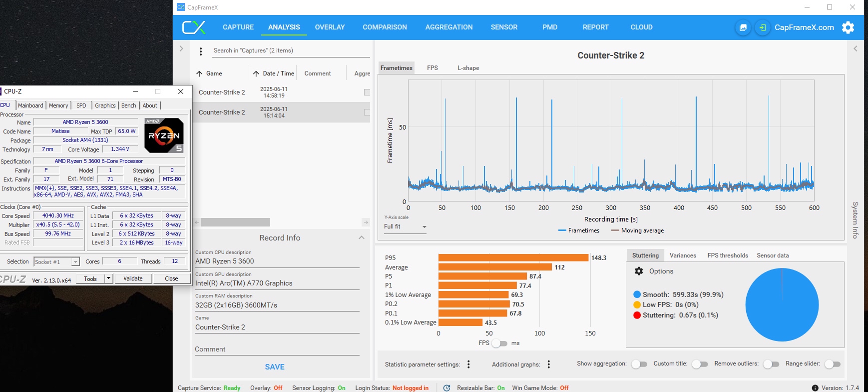Image resolution: width=868 pixels, height=392 pixels.
Task: Edit Custom GPU description field
Action: 277,283
